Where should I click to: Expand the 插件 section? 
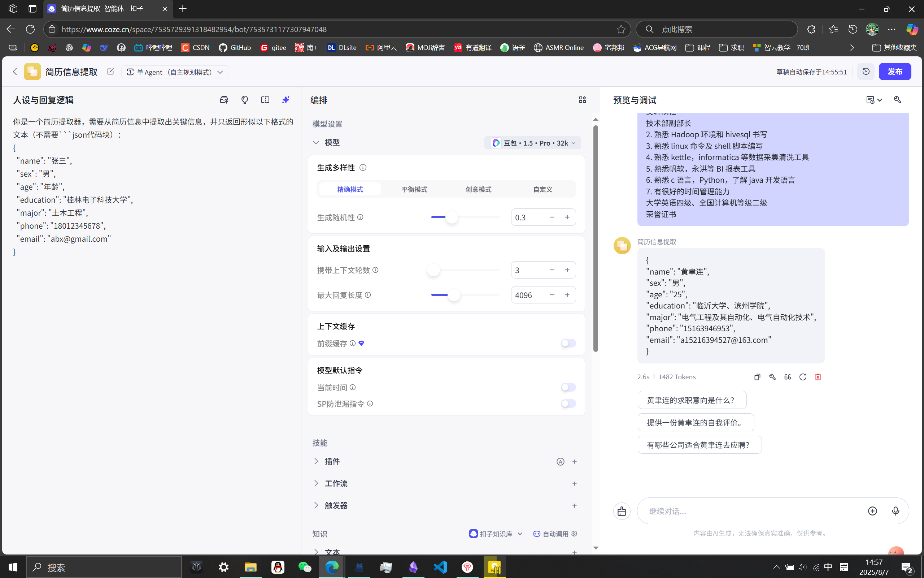pyautogui.click(x=316, y=461)
